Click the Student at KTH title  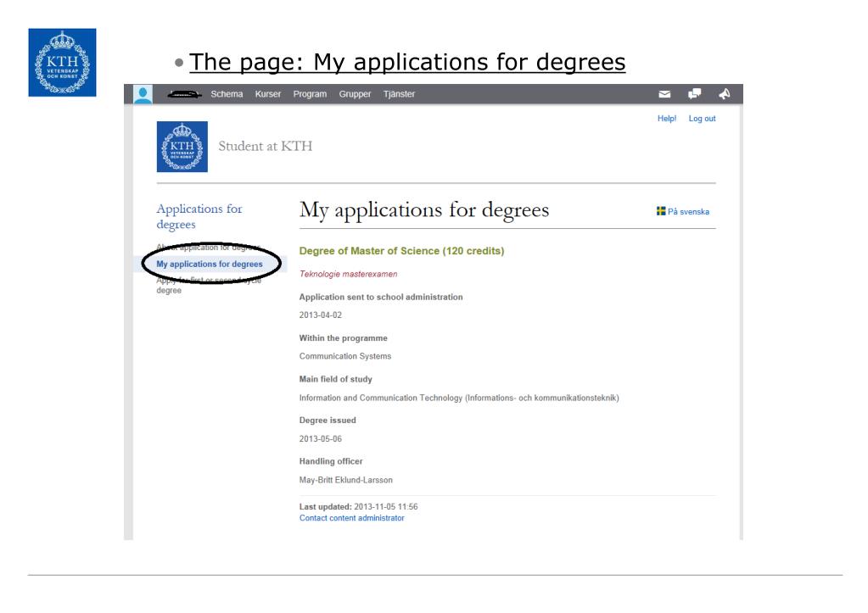266,146
